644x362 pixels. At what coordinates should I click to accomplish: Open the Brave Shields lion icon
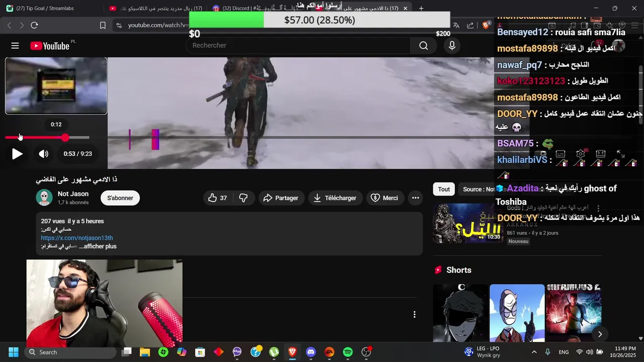pyautogui.click(x=486, y=25)
